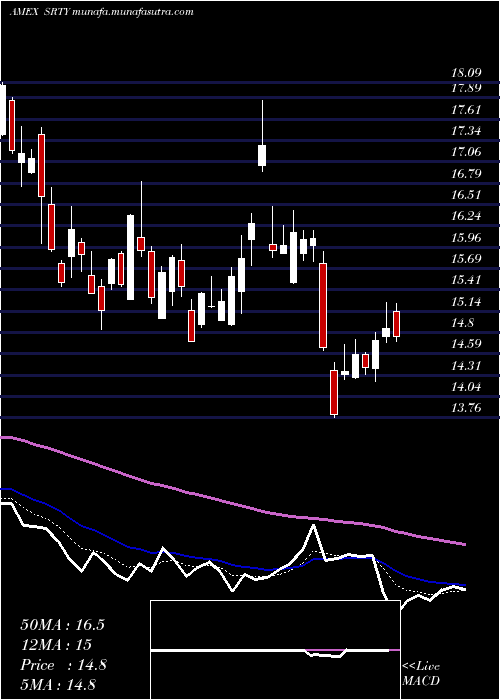500x700 pixels.
Task: Click the 13.76 price level label
Action: click(x=467, y=408)
